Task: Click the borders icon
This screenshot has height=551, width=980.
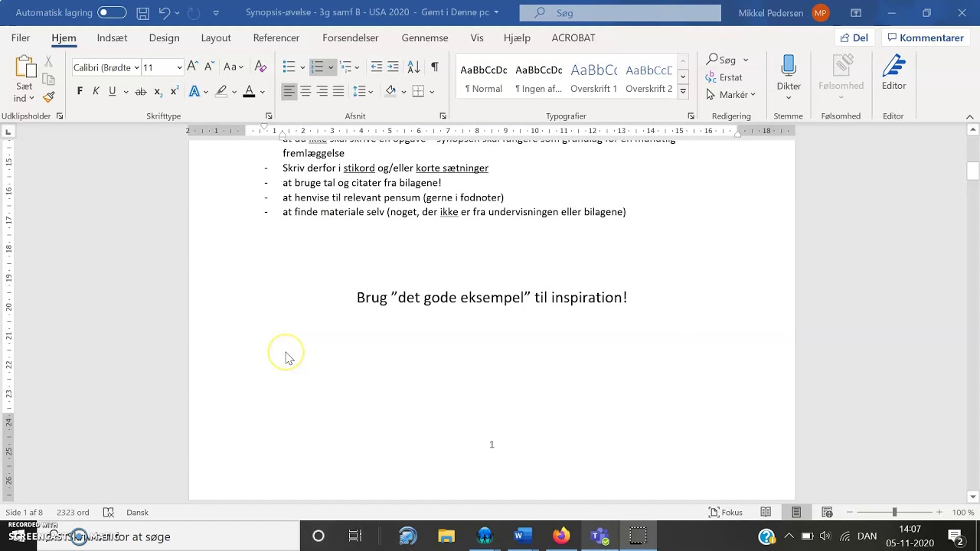Action: click(x=418, y=92)
